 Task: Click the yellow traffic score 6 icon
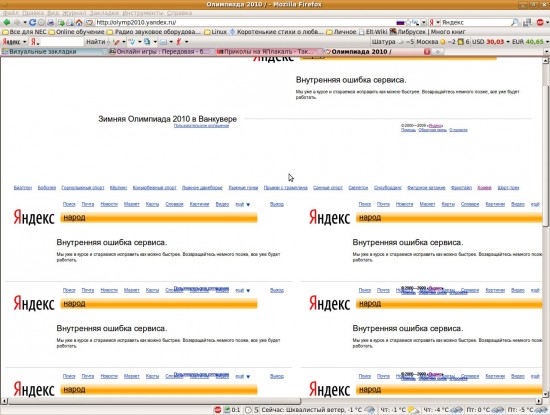click(x=461, y=42)
